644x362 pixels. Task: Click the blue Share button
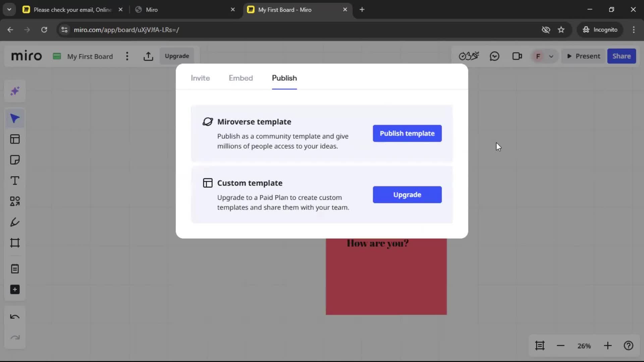(x=622, y=56)
